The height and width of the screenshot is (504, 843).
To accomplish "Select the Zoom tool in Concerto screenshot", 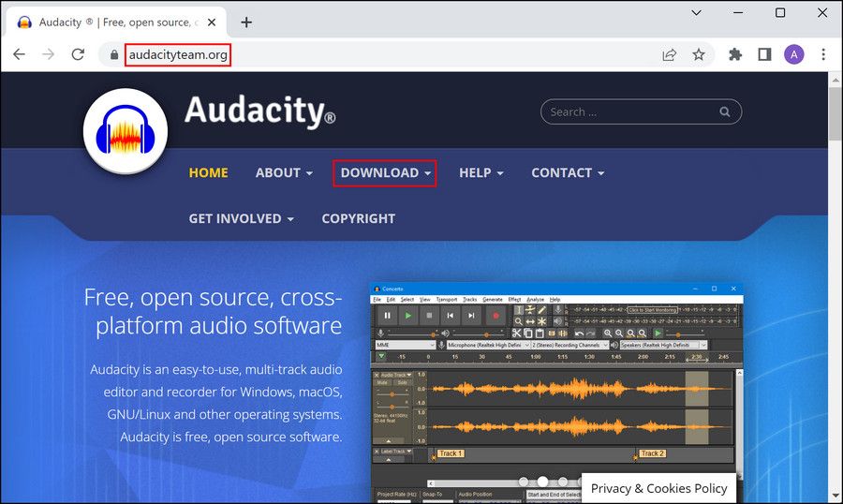I will pos(519,321).
